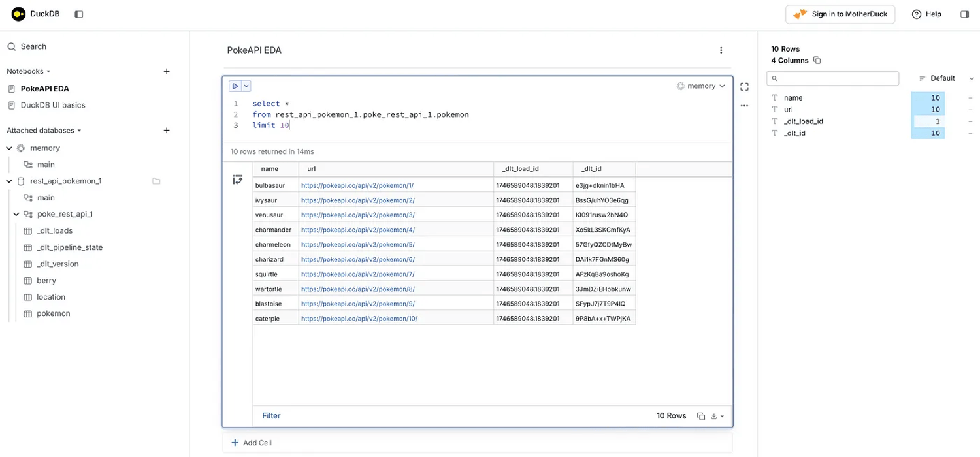Toggle the left sidebar panel icon
980x457 pixels.
(79, 14)
